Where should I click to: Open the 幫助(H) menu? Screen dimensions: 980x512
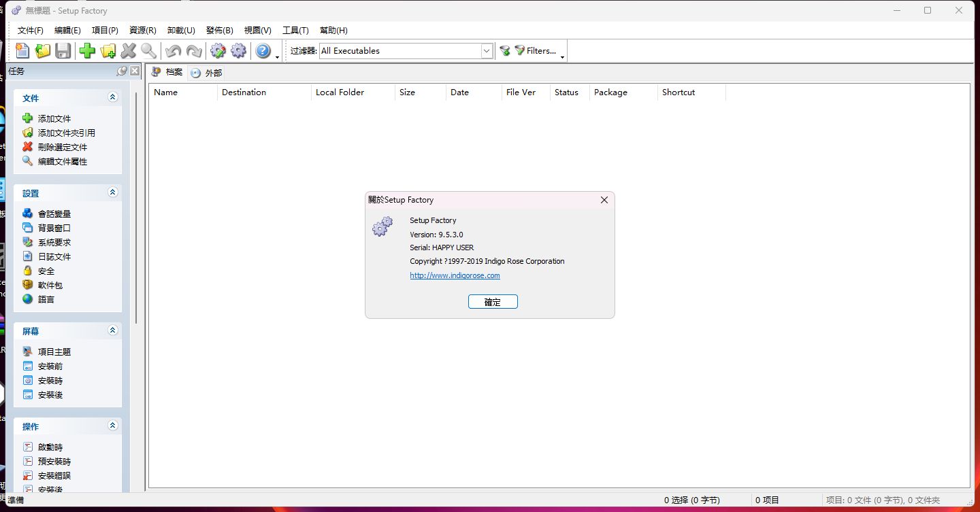[x=333, y=31]
